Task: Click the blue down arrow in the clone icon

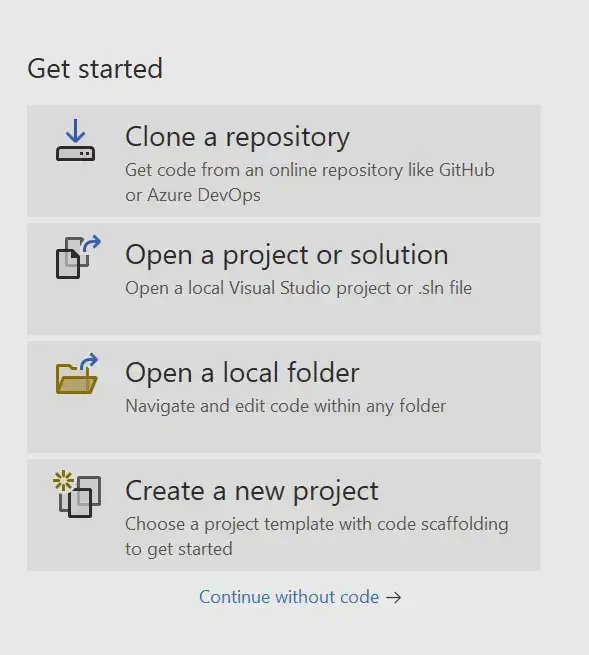Action: click(76, 131)
